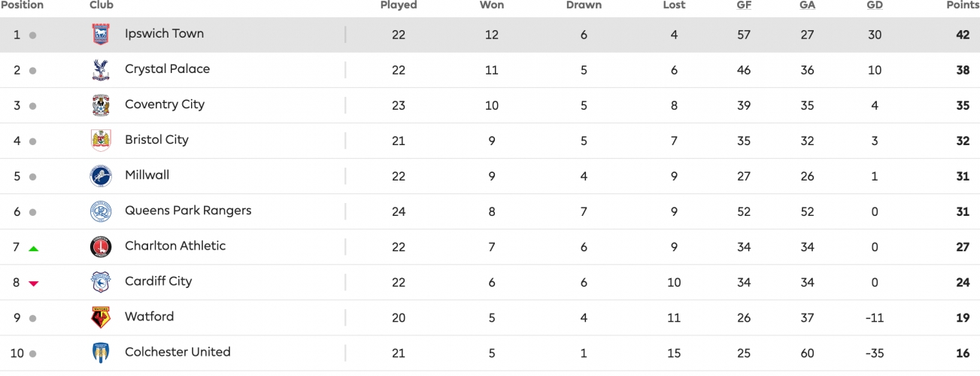The image size is (980, 376).
Task: Open the Charlton Athletic club link
Action: pos(175,246)
